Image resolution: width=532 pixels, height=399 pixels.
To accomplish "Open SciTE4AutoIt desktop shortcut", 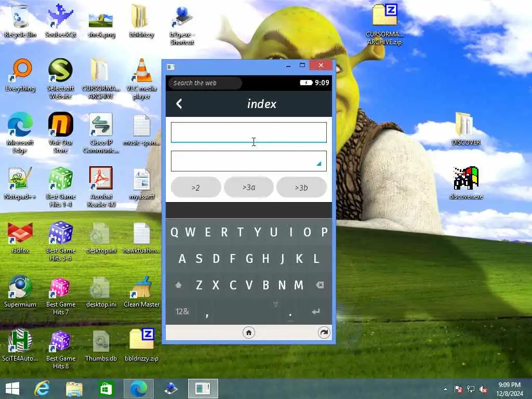I will (20, 344).
